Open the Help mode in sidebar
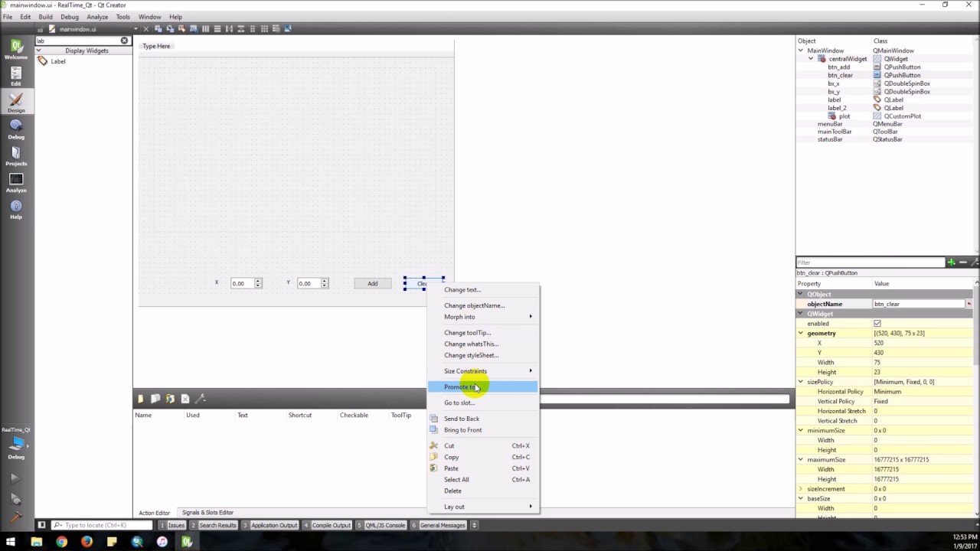Screen dimensions: 980x551 (15, 210)
